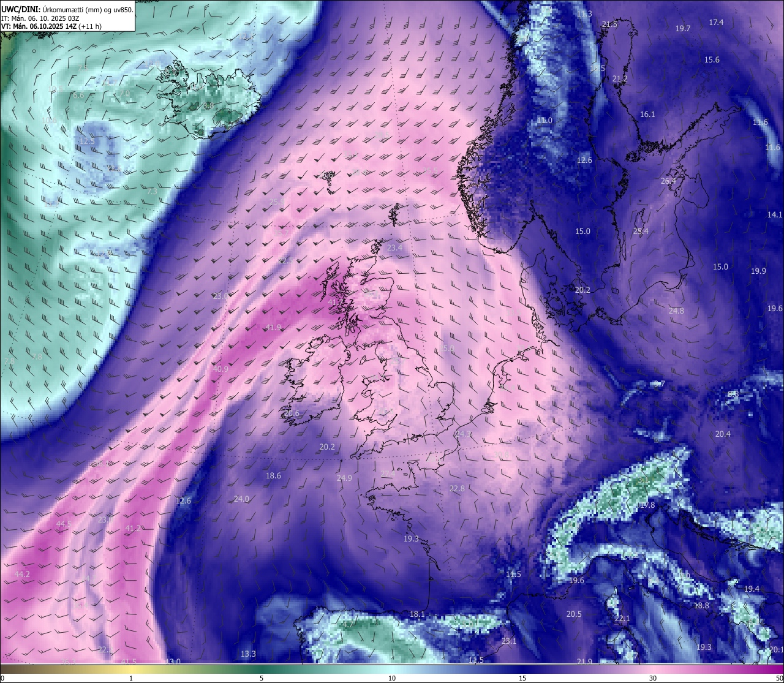Select the 41.2 map value

pos(133,529)
